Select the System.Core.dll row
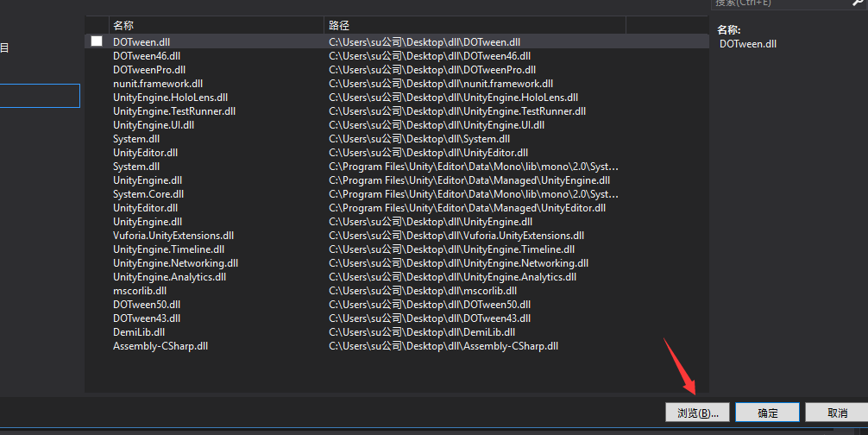The width and height of the screenshot is (868, 435). point(397,194)
